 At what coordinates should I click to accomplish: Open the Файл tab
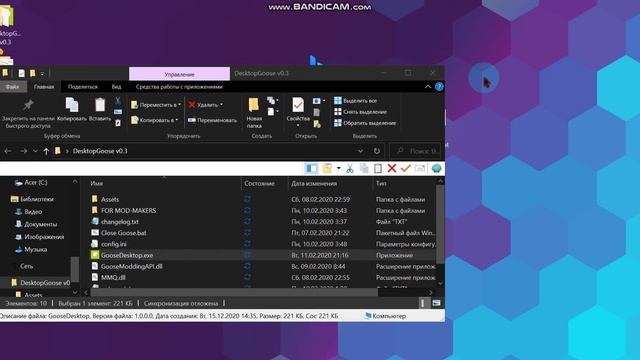click(x=13, y=87)
